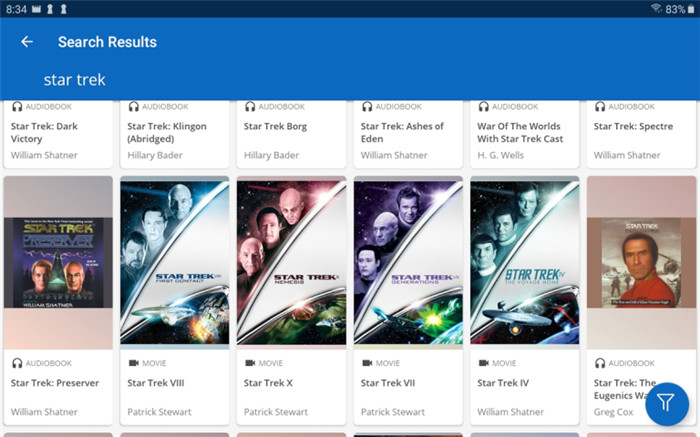The width and height of the screenshot is (700, 437).
Task: Edit the 'star trek' search query field
Action: pyautogui.click(x=75, y=80)
